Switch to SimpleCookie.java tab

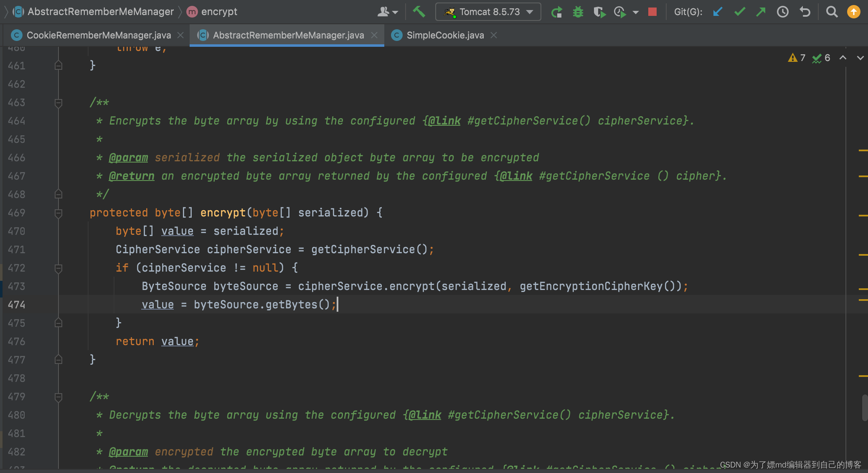(445, 35)
